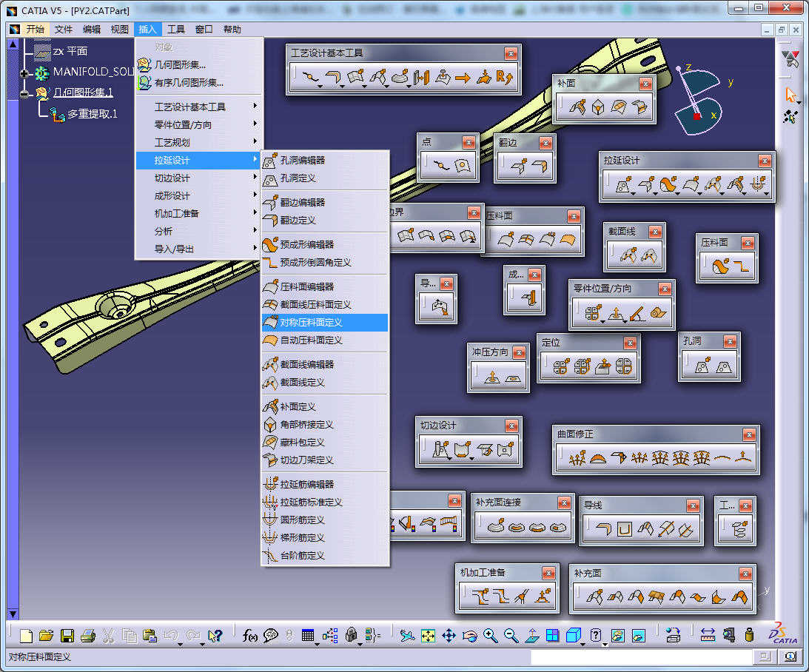
Task: Click the first icon in 机加工准备 toolbar
Action: (480, 597)
